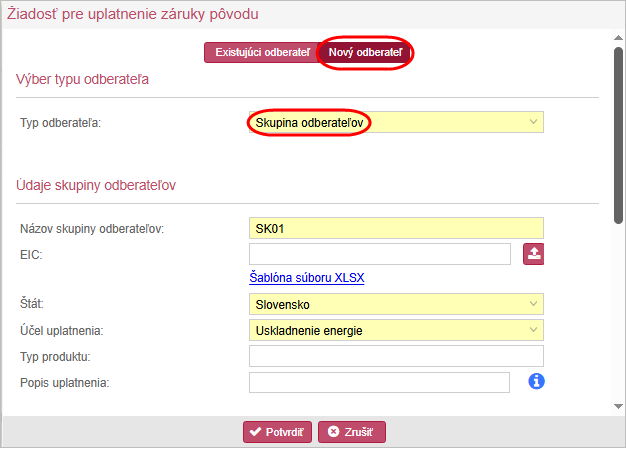Confirm with the Potvrdiť button

pos(277,432)
